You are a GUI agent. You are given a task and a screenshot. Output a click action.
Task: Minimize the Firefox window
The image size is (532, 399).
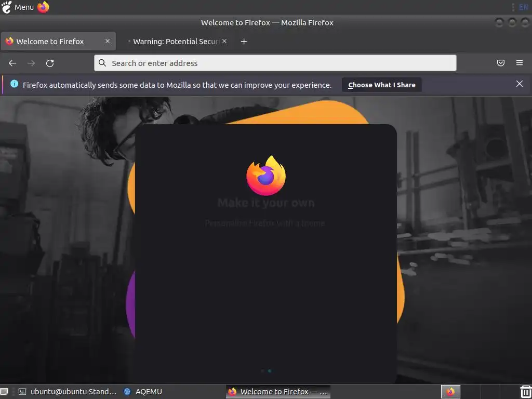499,23
